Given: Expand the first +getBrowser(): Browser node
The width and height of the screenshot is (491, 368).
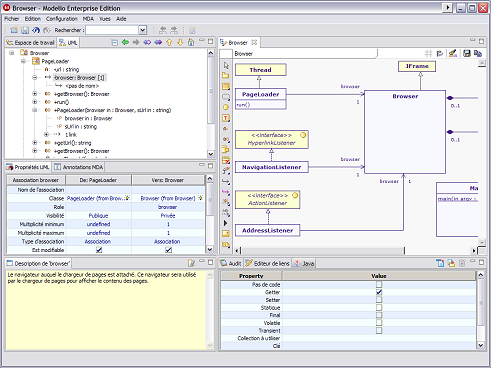Looking at the screenshot, I should 35,94.
